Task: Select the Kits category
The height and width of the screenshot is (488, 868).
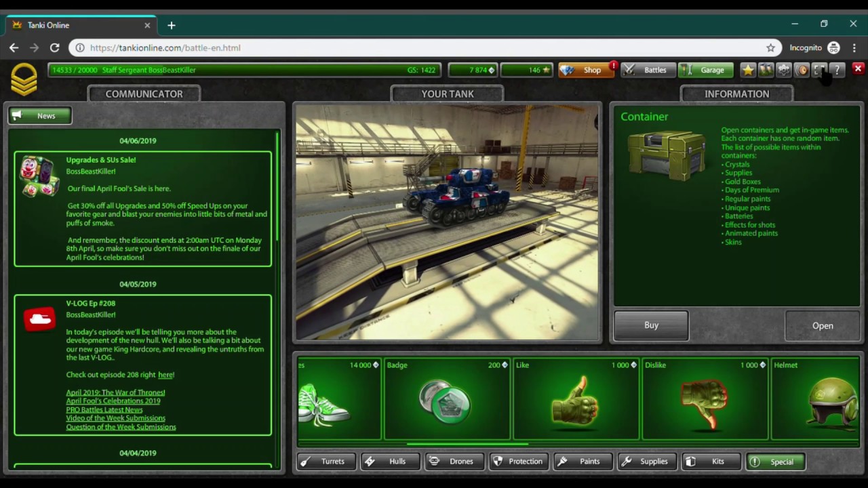Action: [710, 462]
